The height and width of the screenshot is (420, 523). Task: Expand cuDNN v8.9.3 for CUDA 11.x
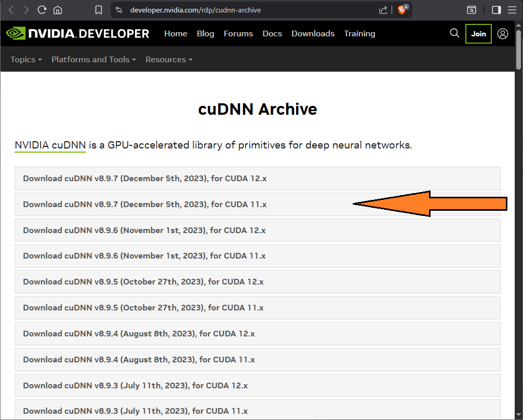[258, 410]
